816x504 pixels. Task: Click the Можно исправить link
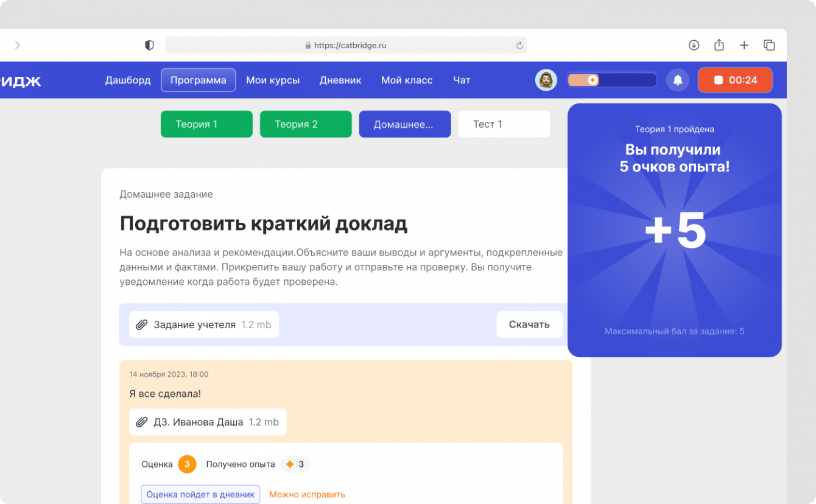pyautogui.click(x=307, y=494)
